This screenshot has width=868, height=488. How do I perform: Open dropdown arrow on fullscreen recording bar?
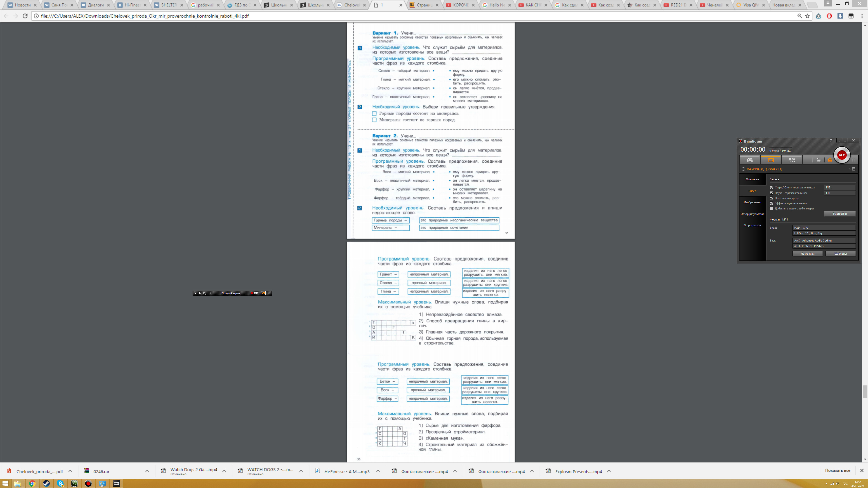(x=195, y=293)
